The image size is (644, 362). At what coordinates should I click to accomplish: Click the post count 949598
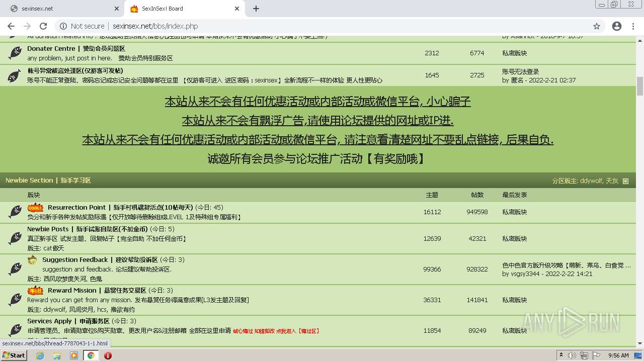click(x=477, y=212)
